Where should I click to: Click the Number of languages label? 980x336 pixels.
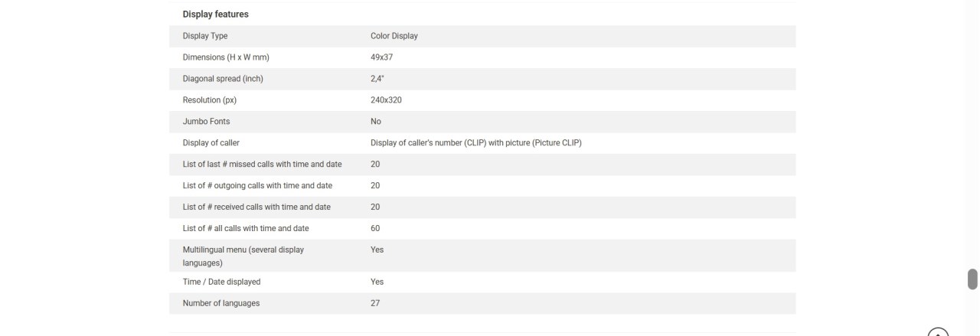pyautogui.click(x=221, y=304)
